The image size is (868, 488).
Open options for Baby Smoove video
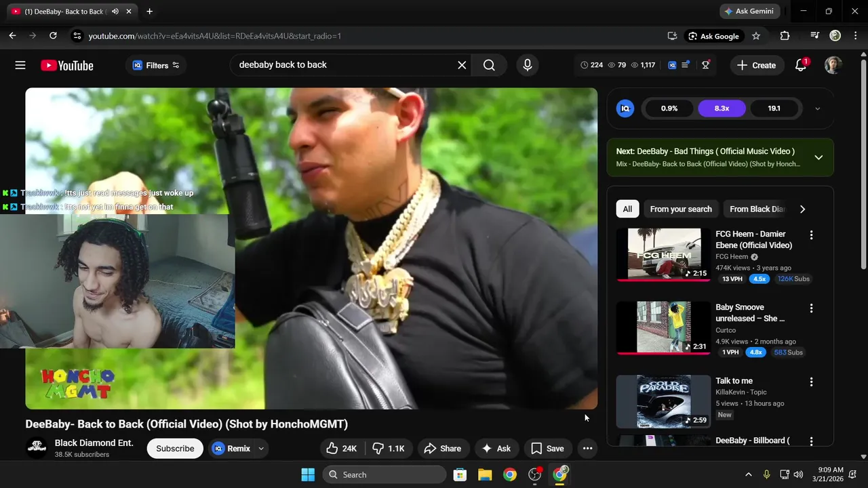click(x=811, y=308)
